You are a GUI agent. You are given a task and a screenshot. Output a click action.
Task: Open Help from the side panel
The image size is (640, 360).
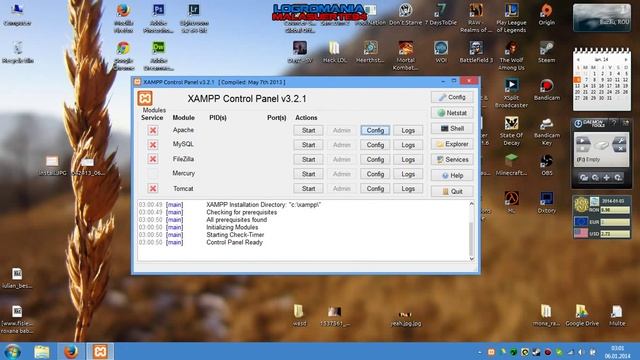tap(452, 176)
